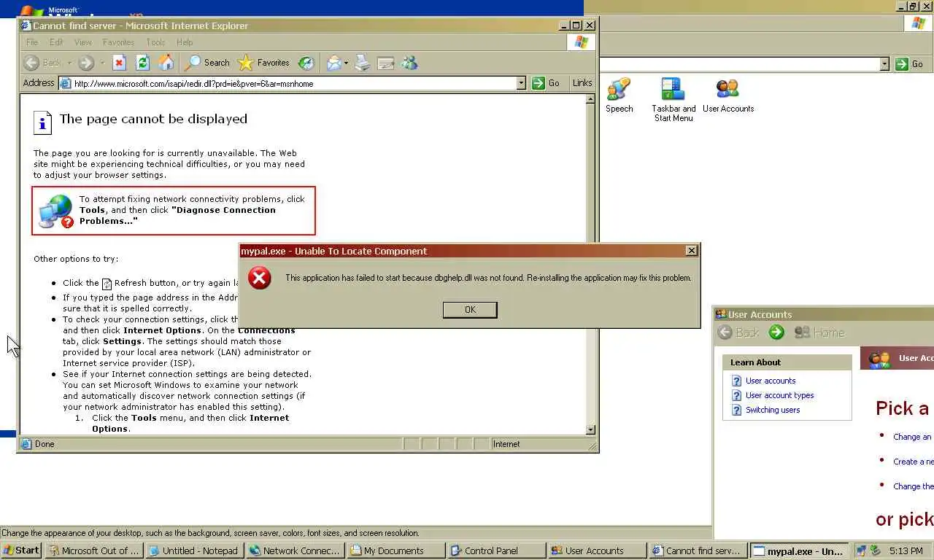Open the Favorites star in Internet Explorer

pyautogui.click(x=263, y=63)
